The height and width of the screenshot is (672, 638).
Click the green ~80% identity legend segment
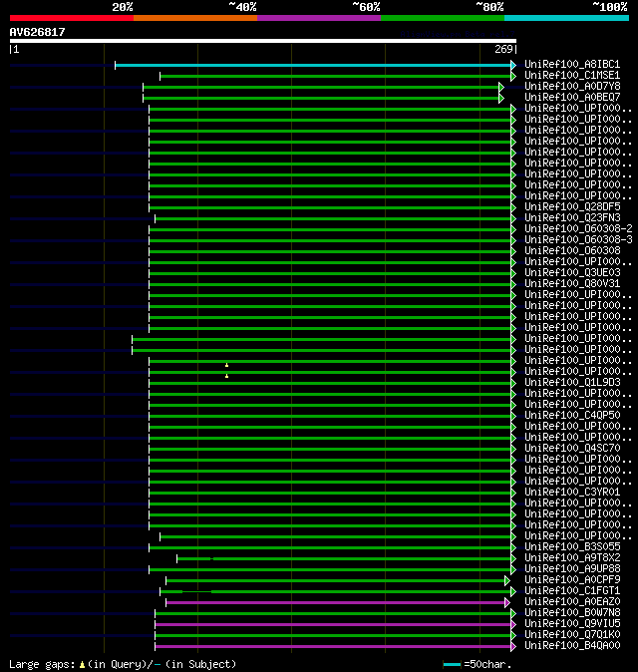tap(443, 18)
